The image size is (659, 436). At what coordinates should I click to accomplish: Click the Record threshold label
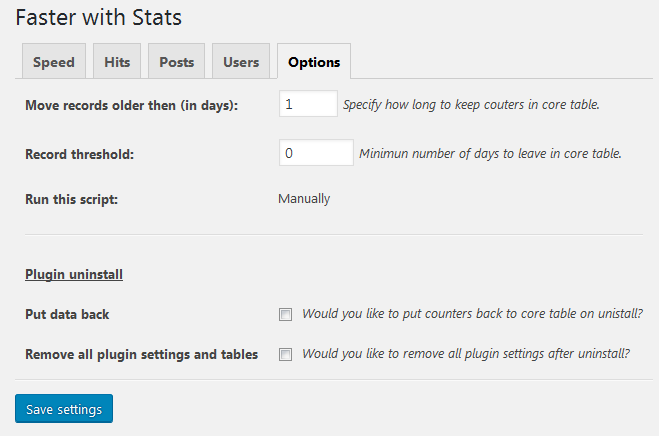pos(79,154)
